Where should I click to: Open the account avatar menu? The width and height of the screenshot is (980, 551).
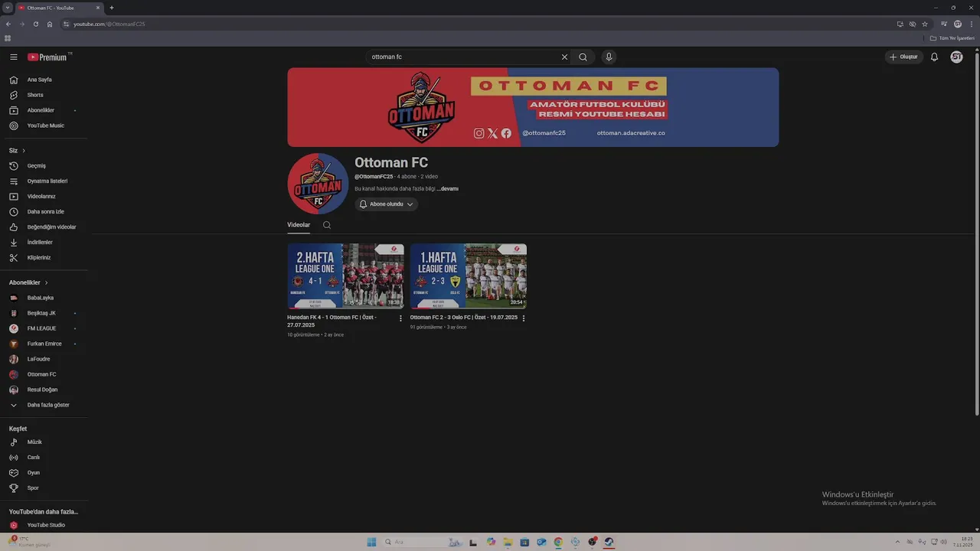tap(956, 57)
